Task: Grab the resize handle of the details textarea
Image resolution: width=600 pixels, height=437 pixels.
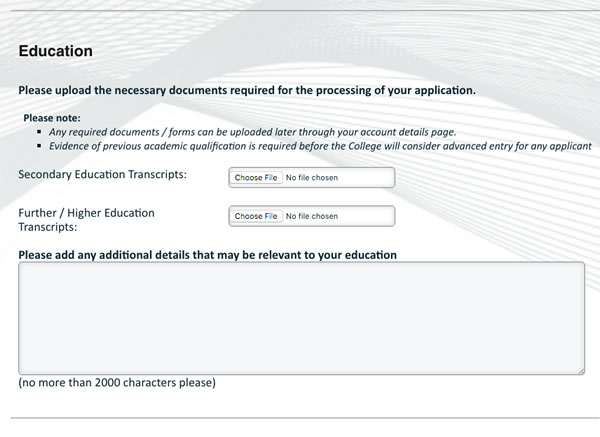Action: pos(581,371)
